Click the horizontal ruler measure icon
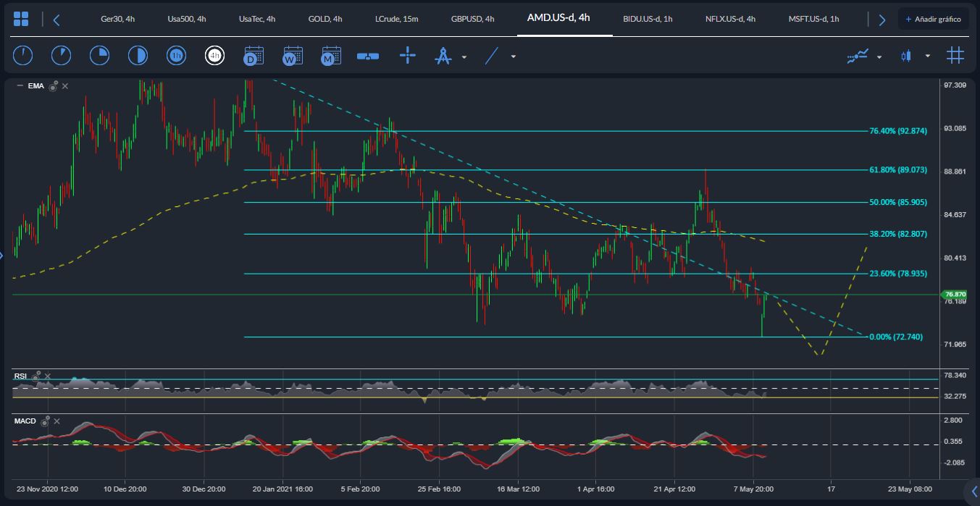The width and height of the screenshot is (980, 506). [x=368, y=56]
